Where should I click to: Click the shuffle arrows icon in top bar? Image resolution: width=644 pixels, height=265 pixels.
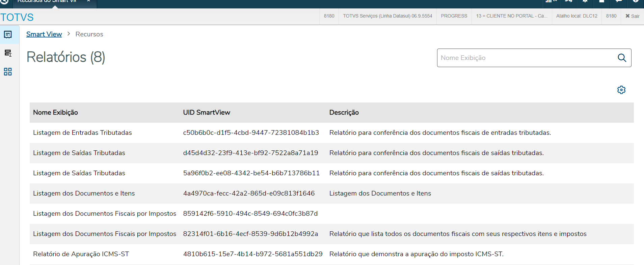pos(568,1)
